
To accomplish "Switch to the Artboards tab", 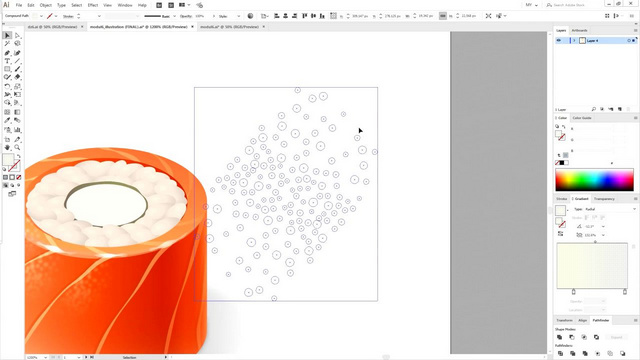I will pos(579,31).
